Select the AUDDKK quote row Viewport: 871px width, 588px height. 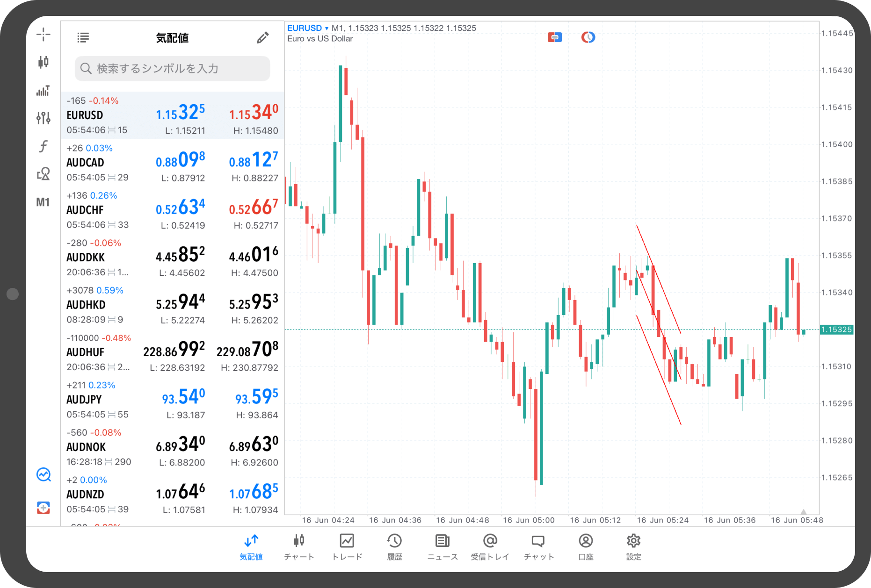point(172,258)
